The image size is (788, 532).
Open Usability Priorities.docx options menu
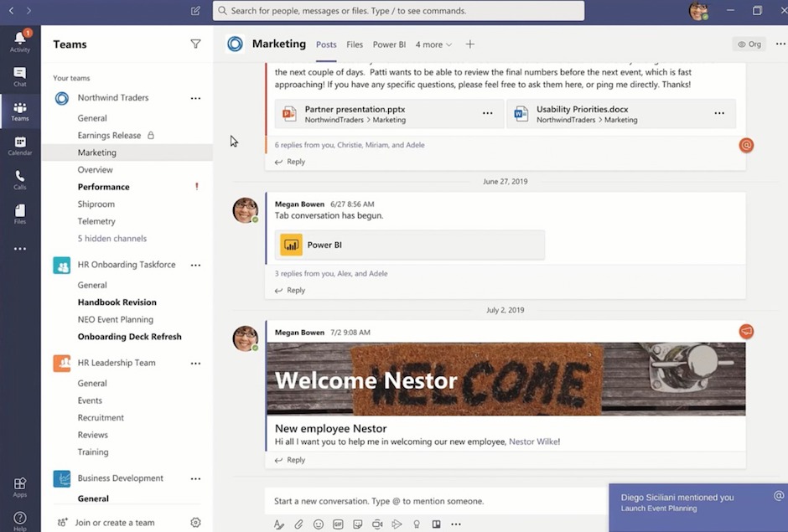tap(719, 113)
